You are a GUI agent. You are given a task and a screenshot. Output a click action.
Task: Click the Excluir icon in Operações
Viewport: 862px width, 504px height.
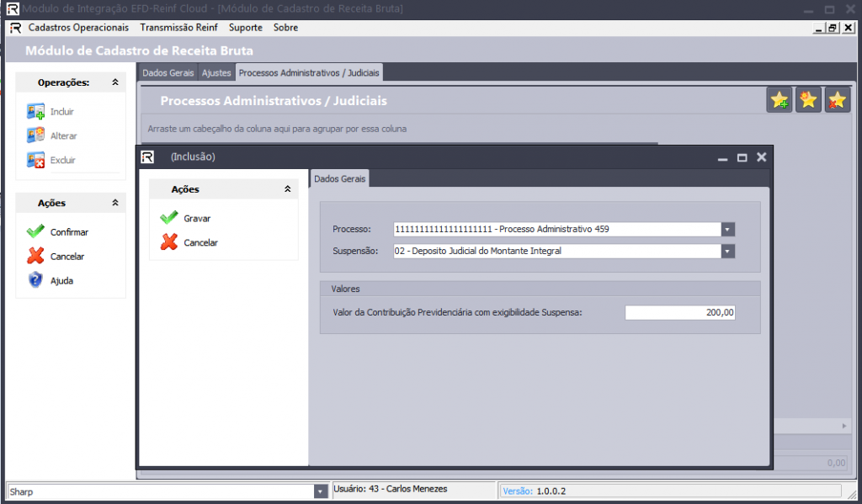[x=35, y=160]
